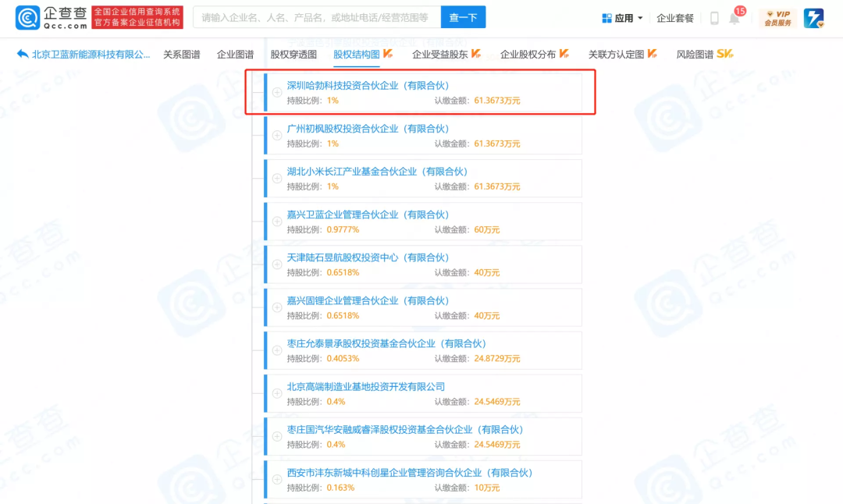Open the 企业受益股东 tab
Viewport: 843px width, 504px height.
tap(439, 54)
